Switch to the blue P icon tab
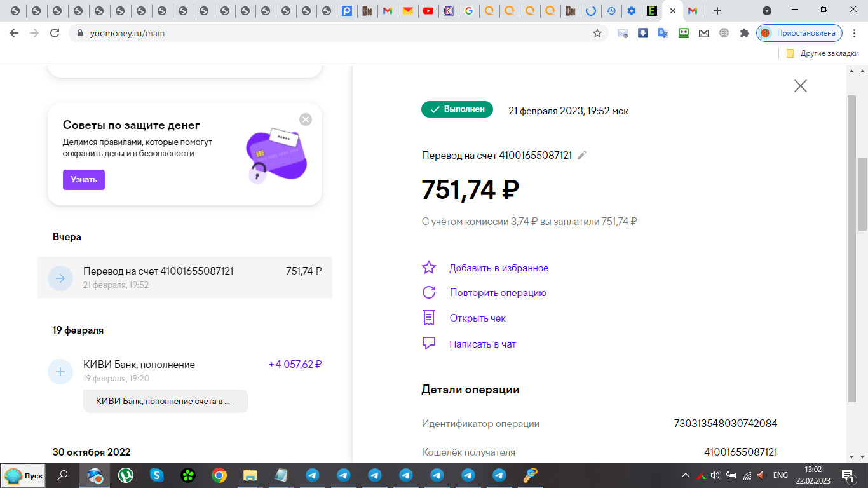 point(347,11)
